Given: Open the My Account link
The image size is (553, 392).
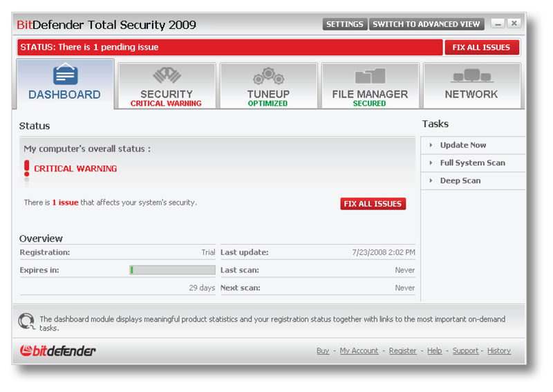Looking at the screenshot, I should point(359,351).
